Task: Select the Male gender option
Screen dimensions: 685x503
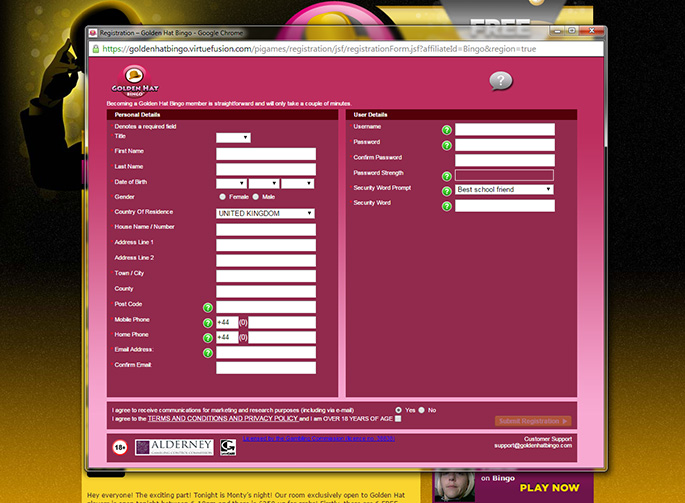Action: 256,197
